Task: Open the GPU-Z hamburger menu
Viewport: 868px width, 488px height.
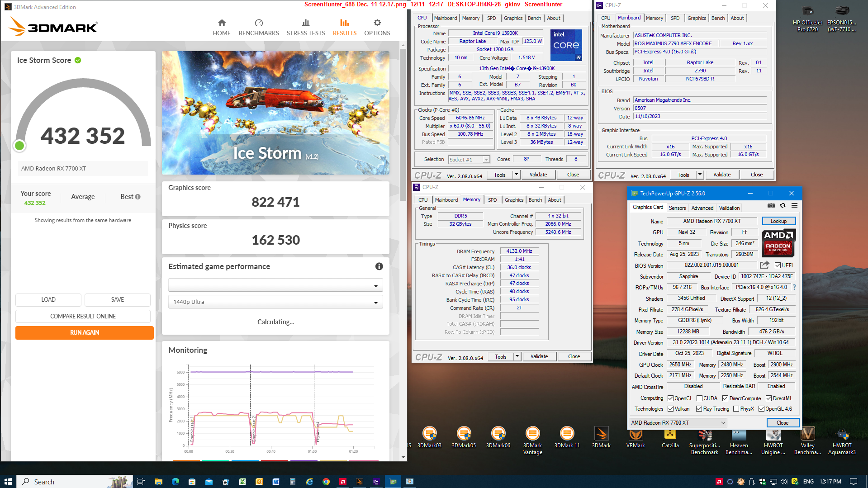Action: click(794, 206)
